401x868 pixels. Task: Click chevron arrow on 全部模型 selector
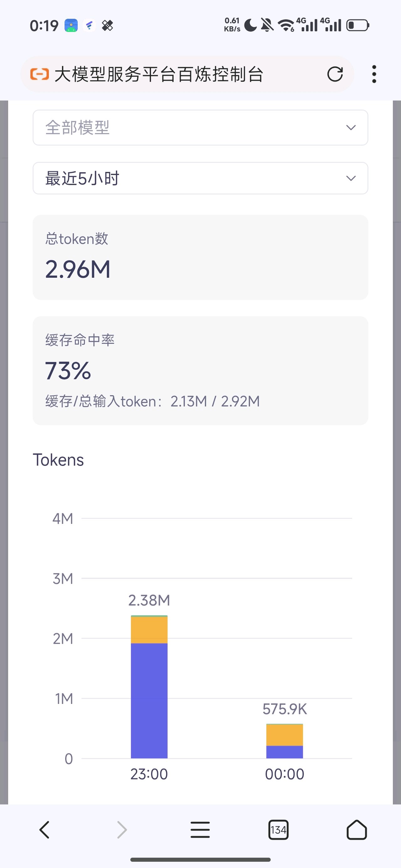point(351,128)
